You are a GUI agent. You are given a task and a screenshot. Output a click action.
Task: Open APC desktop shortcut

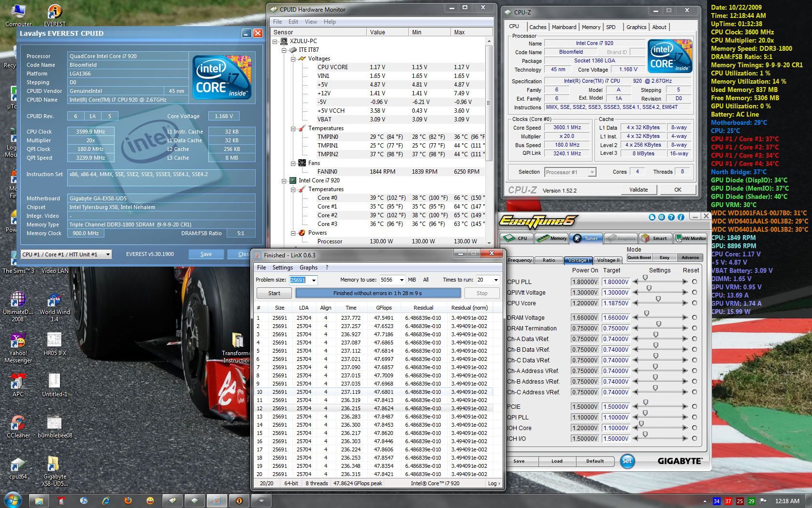(18, 386)
